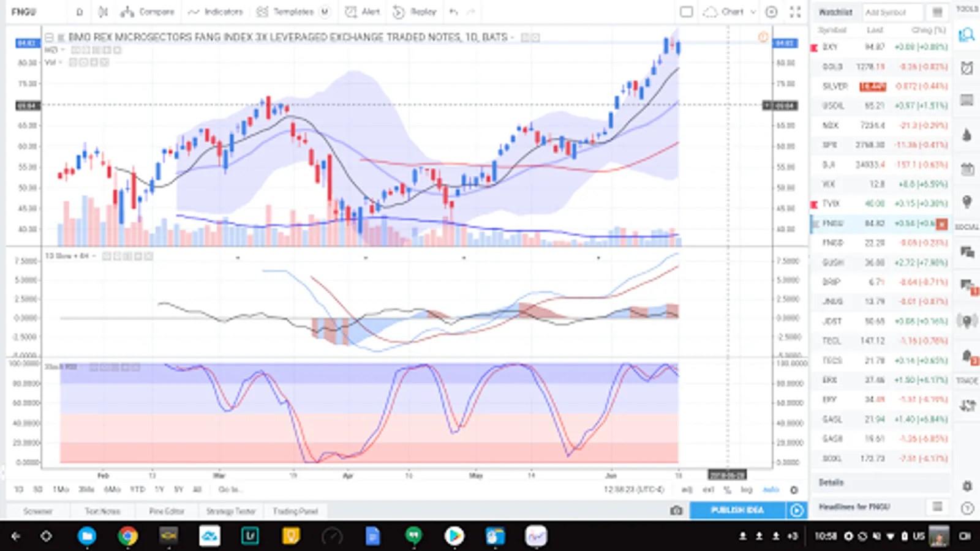
Task: Select TVIX row in watchlist
Action: tap(881, 204)
